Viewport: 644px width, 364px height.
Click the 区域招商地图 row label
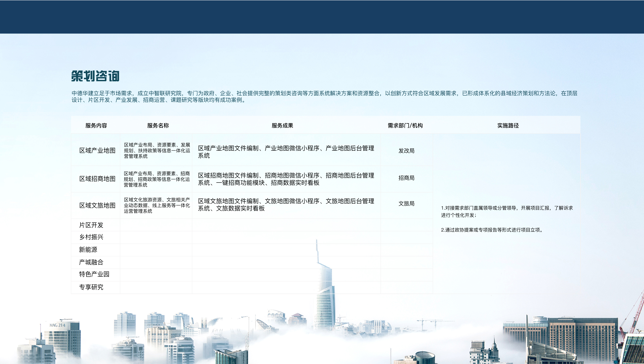tap(97, 179)
